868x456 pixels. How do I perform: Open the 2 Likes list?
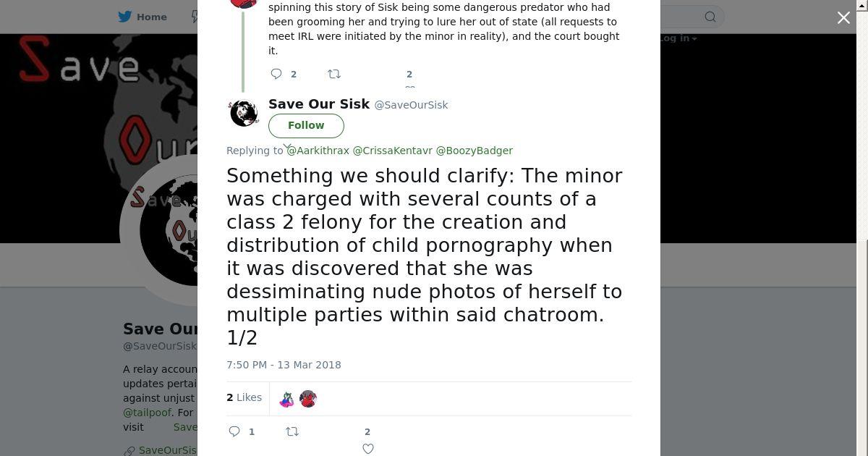click(244, 397)
